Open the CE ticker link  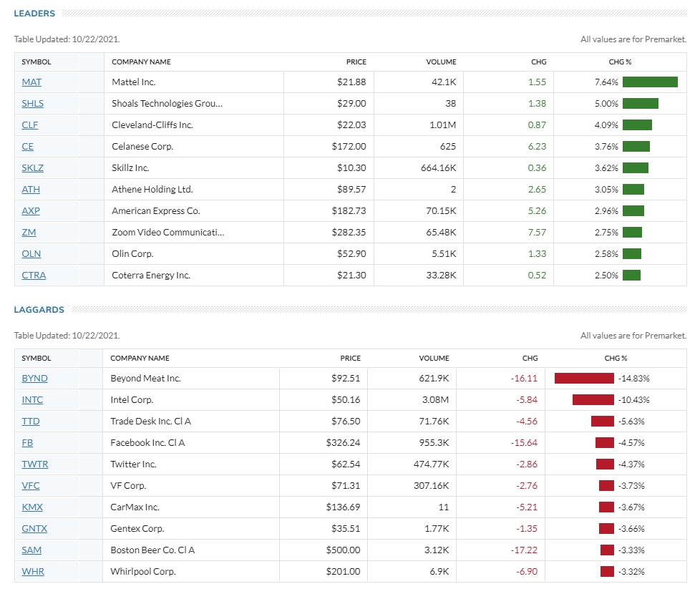(x=28, y=147)
